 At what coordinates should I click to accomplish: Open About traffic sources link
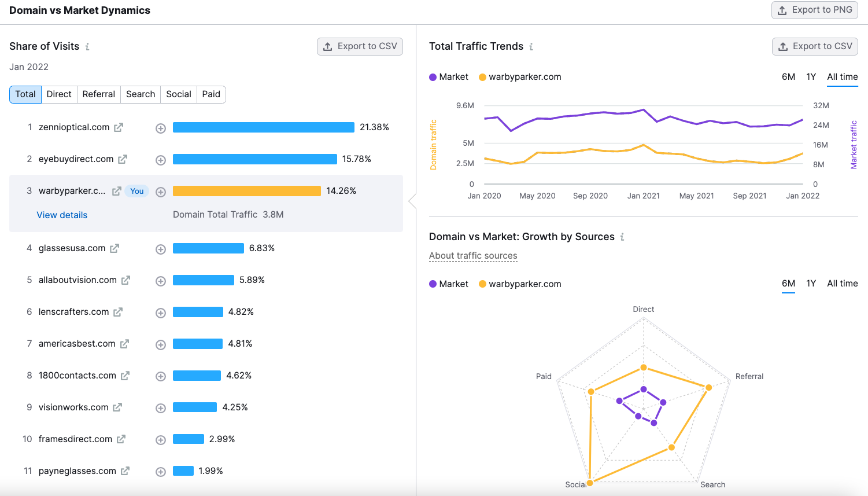473,256
